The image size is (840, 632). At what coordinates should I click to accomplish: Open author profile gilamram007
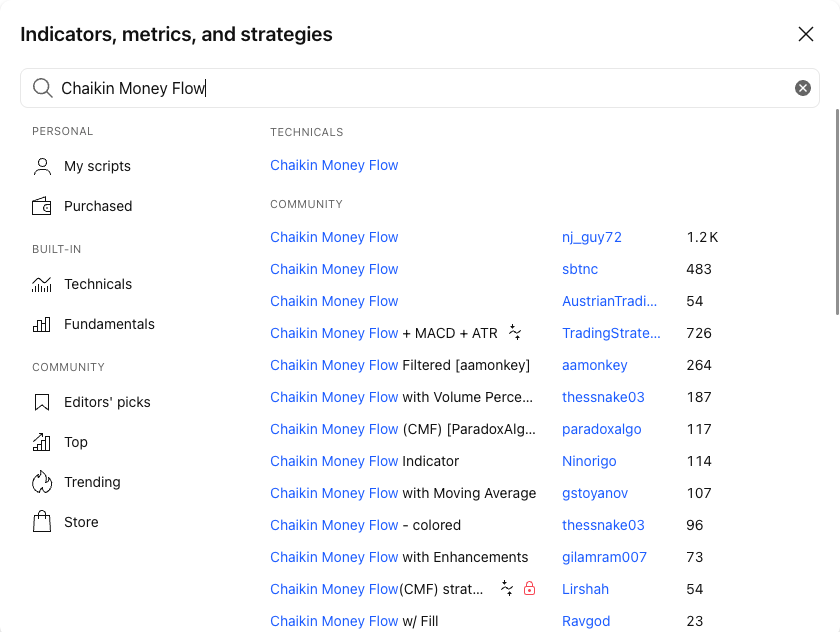point(604,557)
